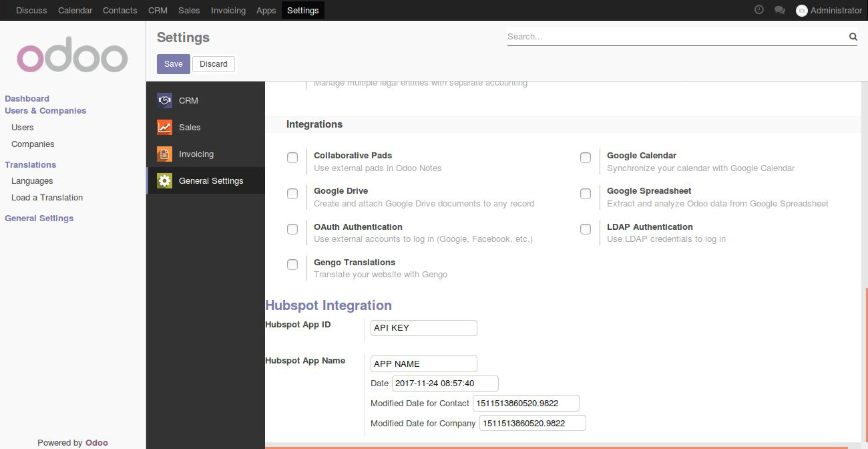Viewport: 868px width, 449px height.
Task: Go to Languages in left menu
Action: pos(32,180)
